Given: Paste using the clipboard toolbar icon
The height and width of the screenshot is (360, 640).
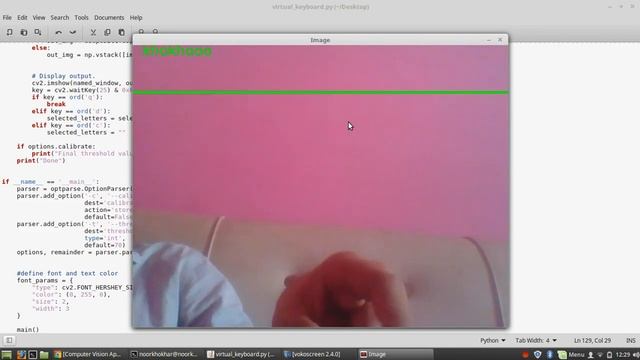Looking at the screenshot, I should pyautogui.click(x=121, y=32).
